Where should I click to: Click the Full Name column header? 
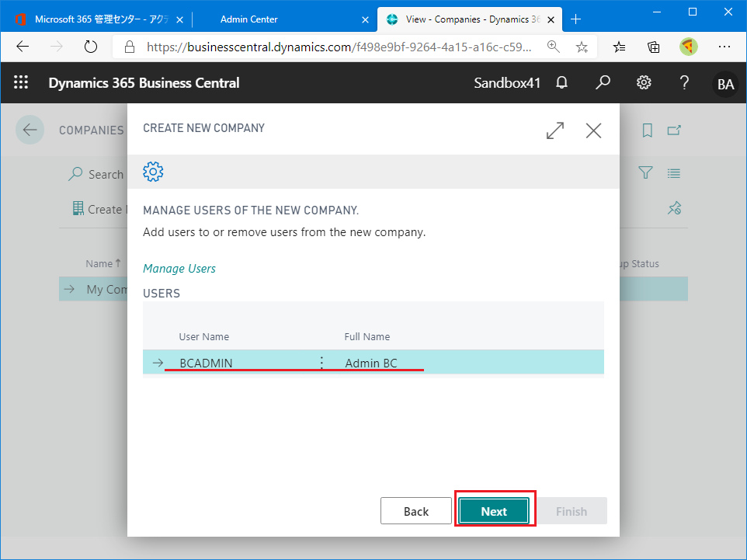tap(367, 336)
